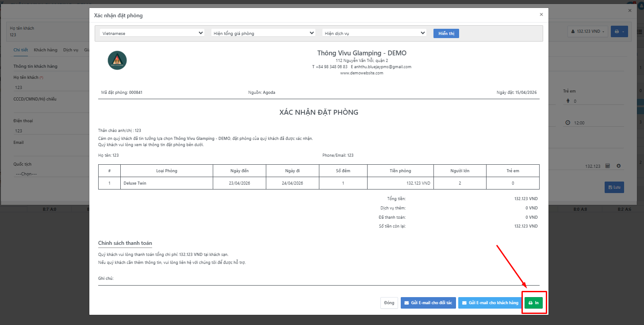Screen dimensions: 644x325
Task: Click the Họ tên khách input field
Action: [51, 87]
